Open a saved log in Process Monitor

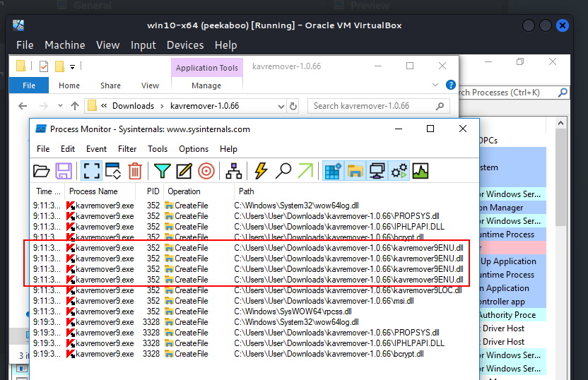pos(41,171)
